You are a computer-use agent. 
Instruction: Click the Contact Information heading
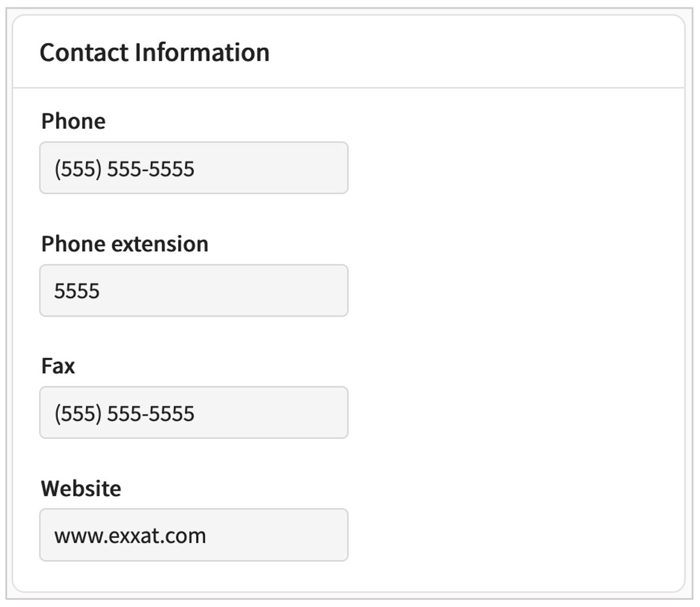[154, 52]
